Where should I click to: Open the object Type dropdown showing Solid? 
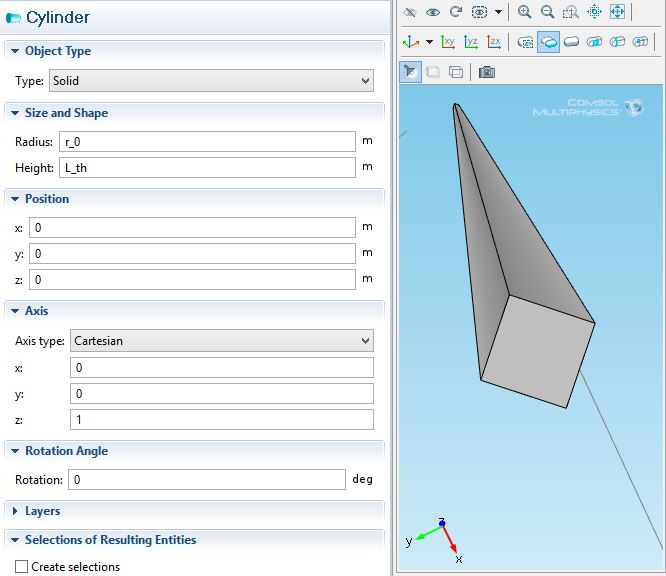[x=211, y=81]
